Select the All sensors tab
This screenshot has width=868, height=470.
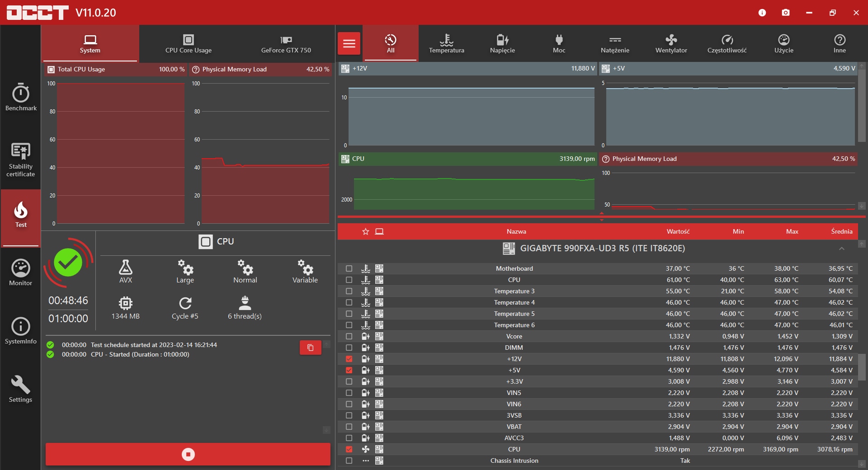pos(391,43)
